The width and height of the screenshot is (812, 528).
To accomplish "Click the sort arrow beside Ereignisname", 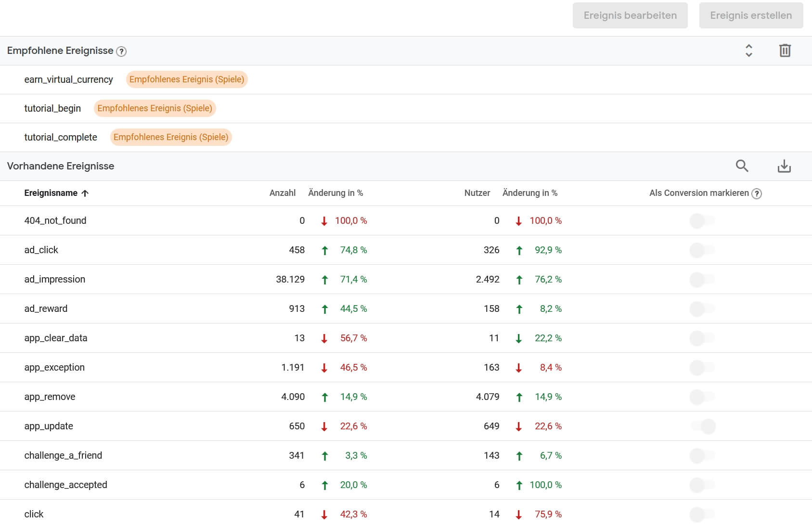I will click(85, 193).
